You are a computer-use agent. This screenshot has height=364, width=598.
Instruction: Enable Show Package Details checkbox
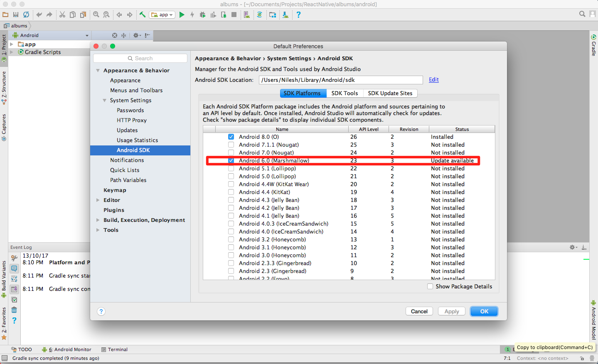point(430,286)
